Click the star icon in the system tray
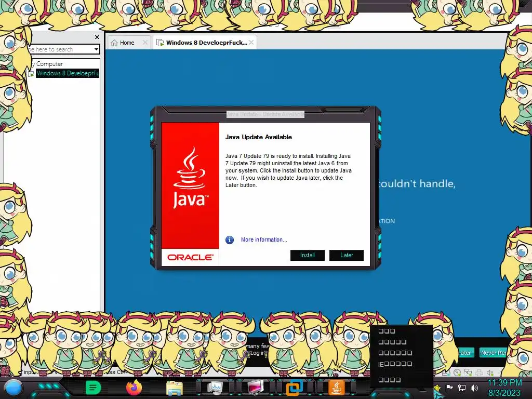The height and width of the screenshot is (399, 532). click(437, 388)
